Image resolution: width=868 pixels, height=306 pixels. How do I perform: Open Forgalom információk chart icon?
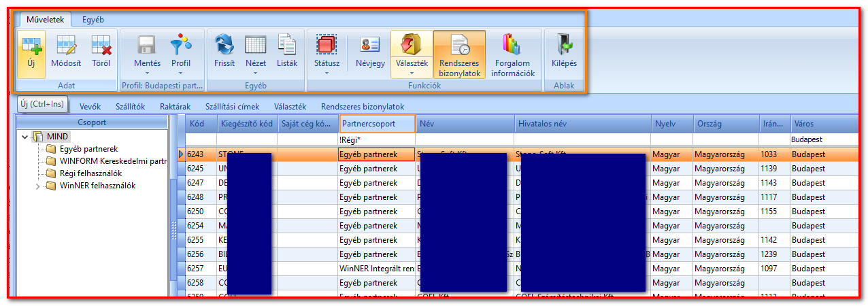[x=513, y=44]
